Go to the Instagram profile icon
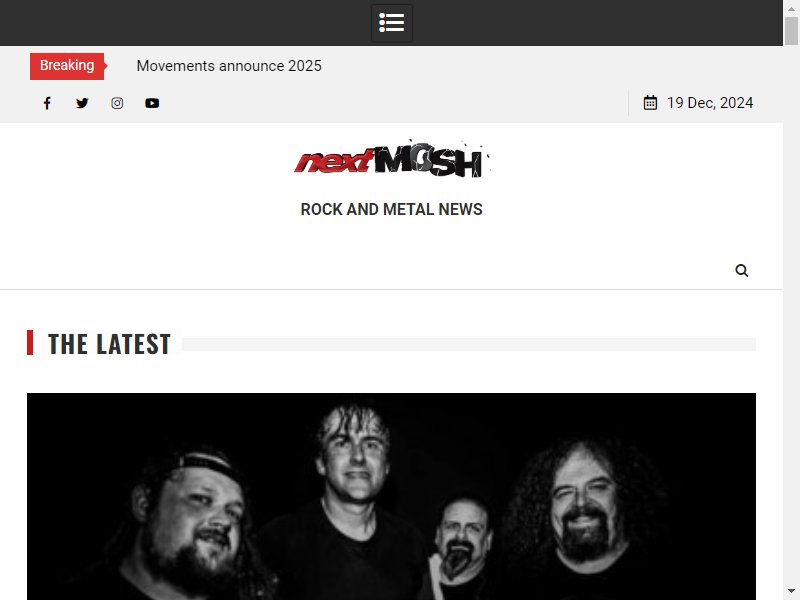This screenshot has width=800, height=600. point(117,103)
